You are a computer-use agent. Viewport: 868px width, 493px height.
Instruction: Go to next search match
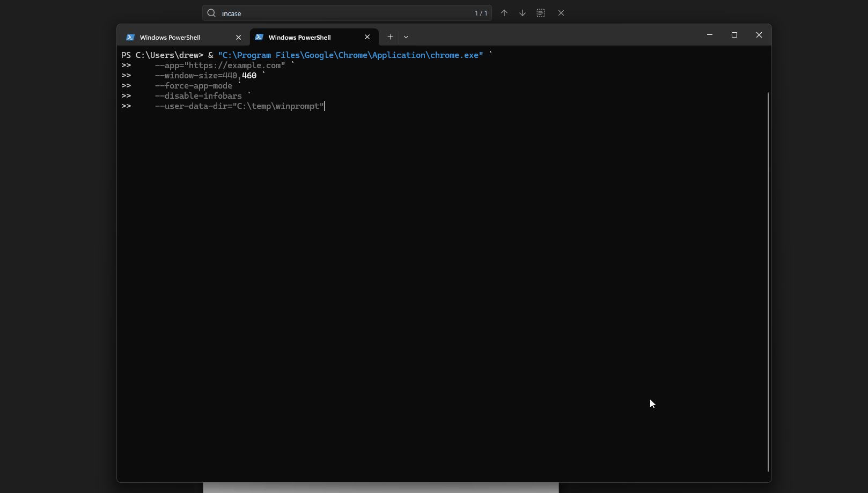(523, 13)
